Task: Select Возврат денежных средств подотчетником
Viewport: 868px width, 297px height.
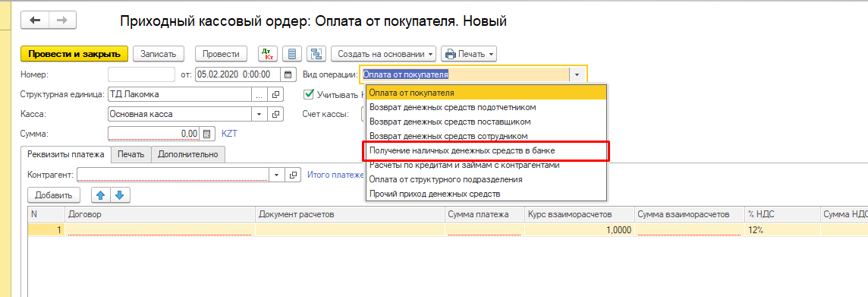Action: pyautogui.click(x=486, y=107)
